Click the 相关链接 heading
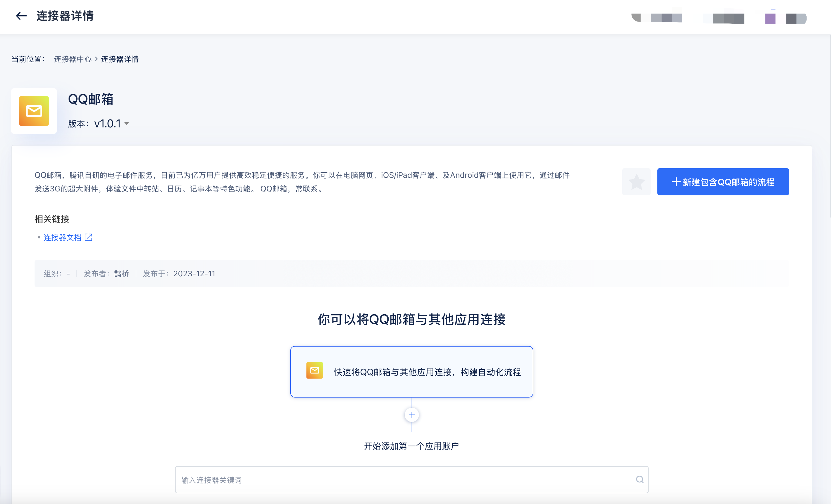Screen dimensions: 831x504 point(52,219)
